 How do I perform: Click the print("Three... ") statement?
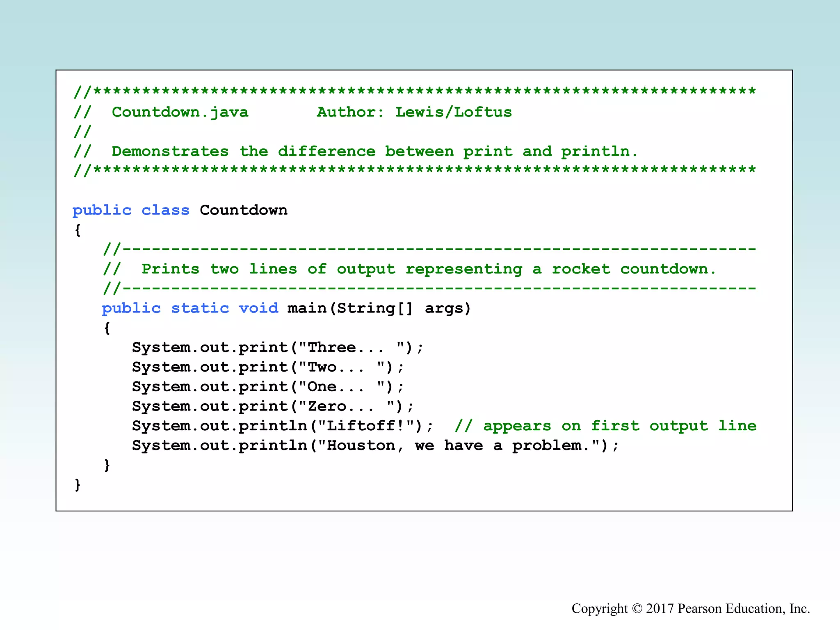(277, 347)
